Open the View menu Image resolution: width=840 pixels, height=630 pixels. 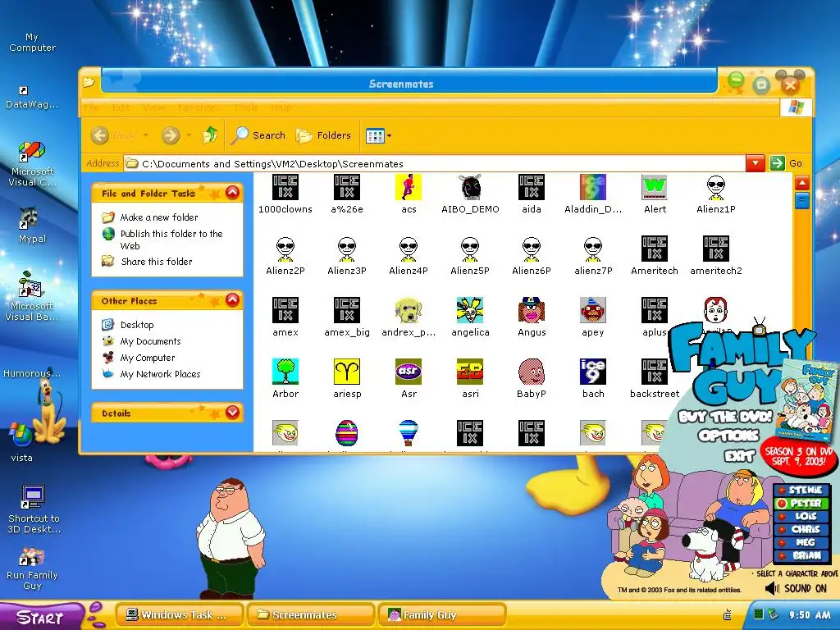(153, 107)
